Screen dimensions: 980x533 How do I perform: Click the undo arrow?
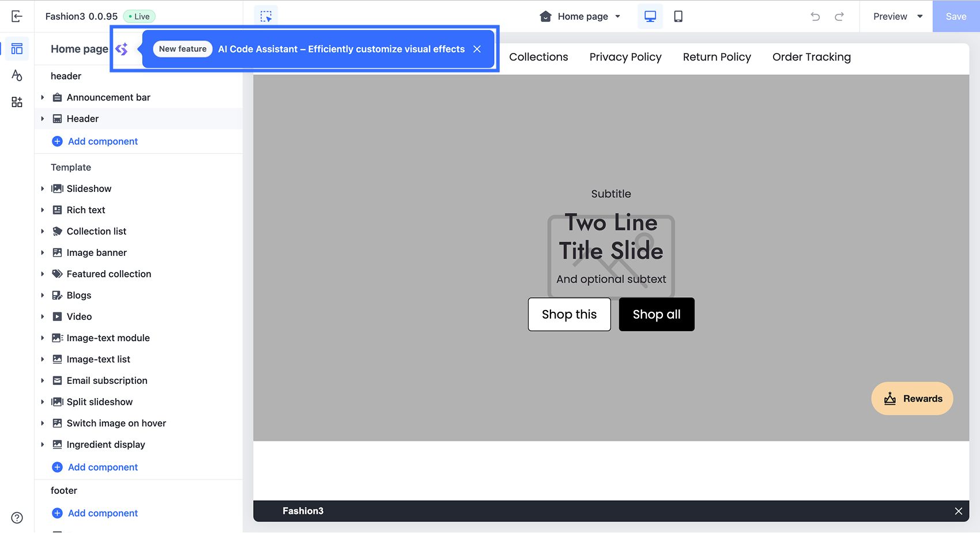pyautogui.click(x=815, y=16)
